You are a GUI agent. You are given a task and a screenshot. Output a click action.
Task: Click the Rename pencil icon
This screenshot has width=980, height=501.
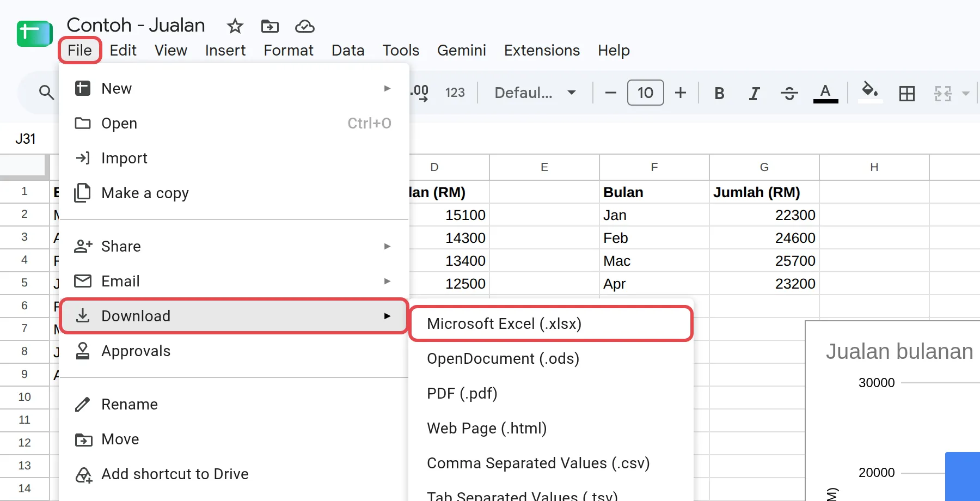[x=83, y=404]
